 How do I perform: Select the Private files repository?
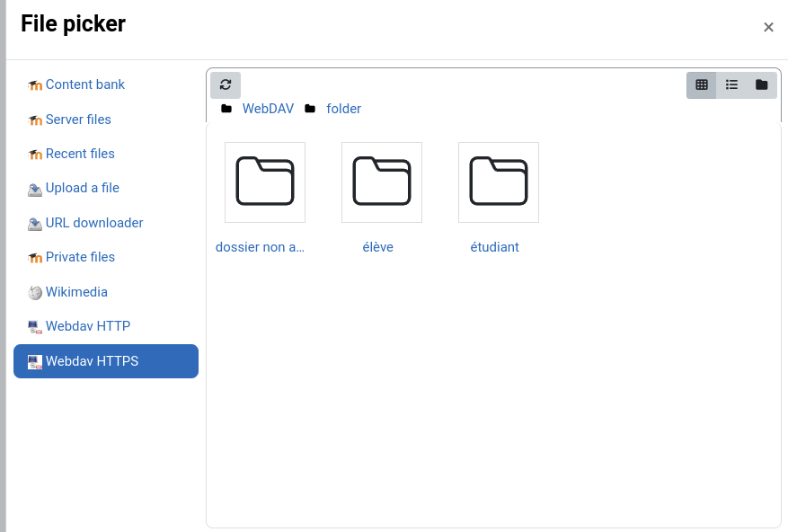pyautogui.click(x=106, y=257)
